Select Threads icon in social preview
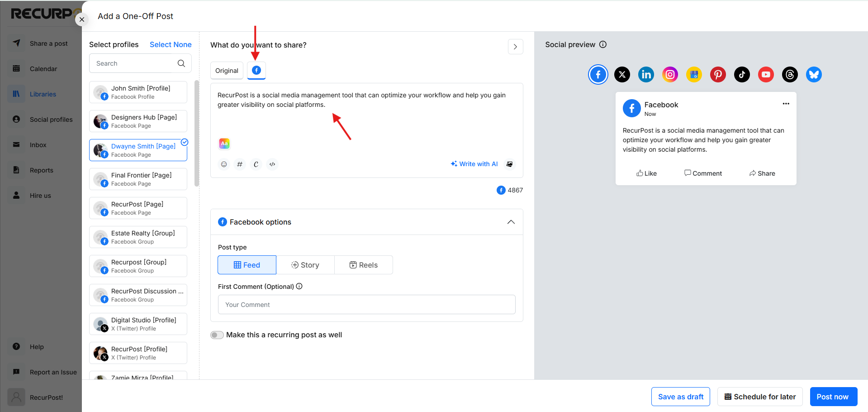The width and height of the screenshot is (868, 412). coord(790,74)
